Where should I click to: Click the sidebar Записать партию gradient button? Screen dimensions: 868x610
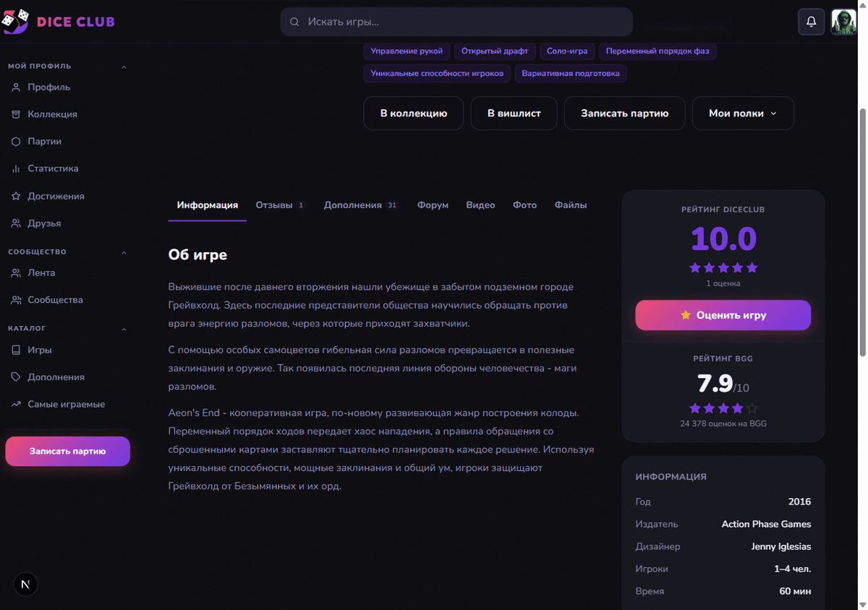coord(68,451)
